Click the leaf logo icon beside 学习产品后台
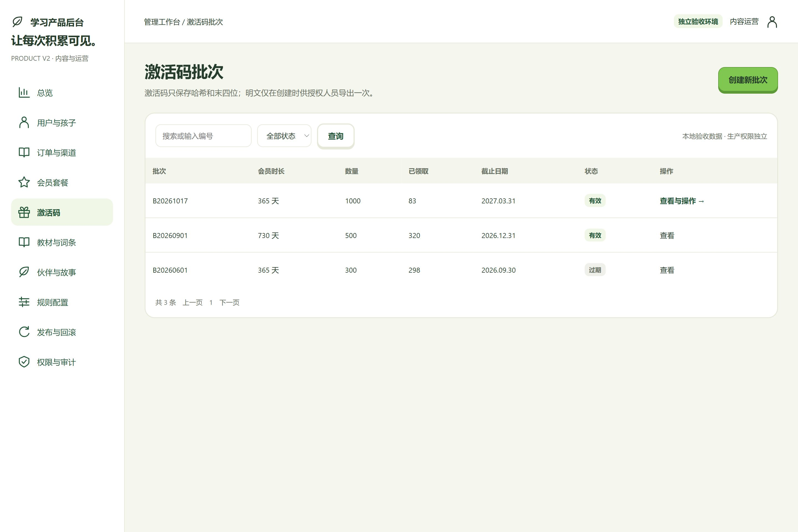 pyautogui.click(x=17, y=22)
